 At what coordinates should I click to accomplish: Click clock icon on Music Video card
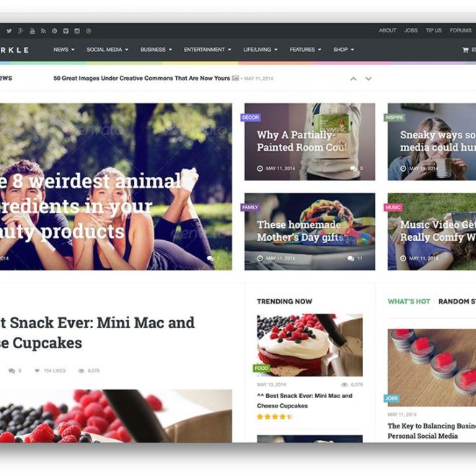click(x=403, y=258)
